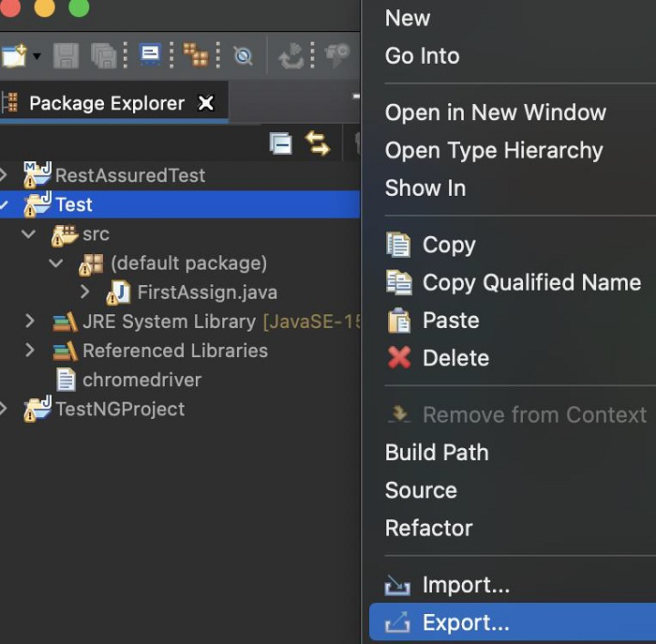Expand the JRE System Library node

tap(30, 322)
